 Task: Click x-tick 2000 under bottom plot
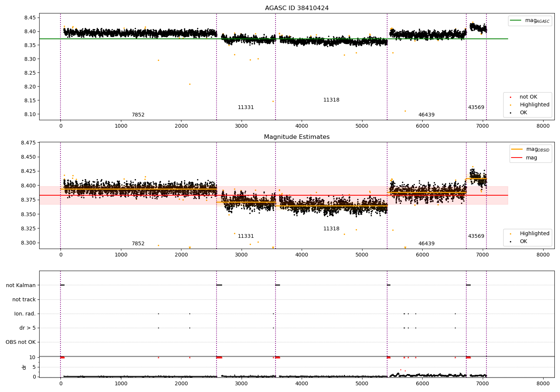[181, 383]
